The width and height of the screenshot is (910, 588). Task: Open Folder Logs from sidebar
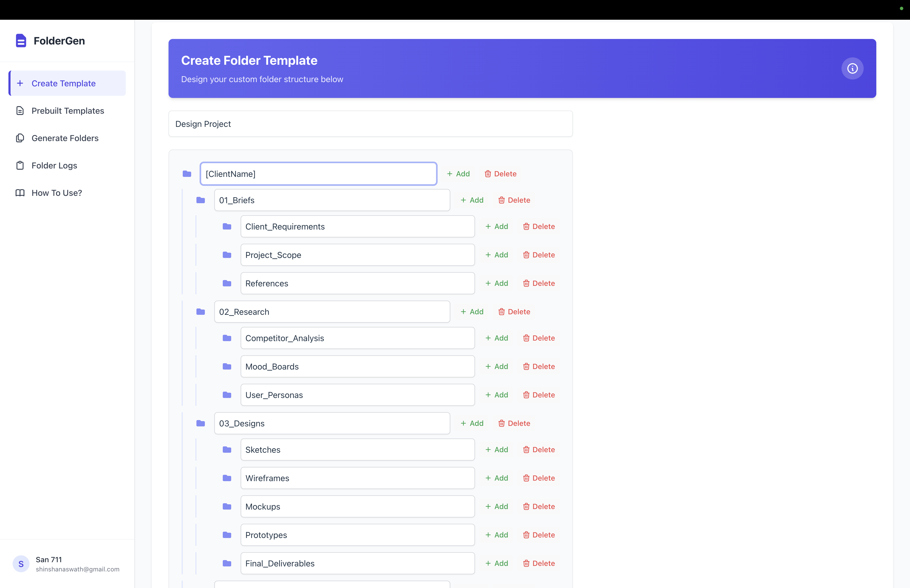click(x=54, y=165)
